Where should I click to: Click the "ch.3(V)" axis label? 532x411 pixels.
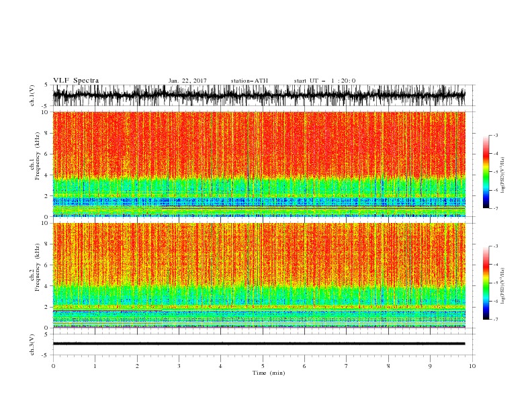[x=32, y=345]
